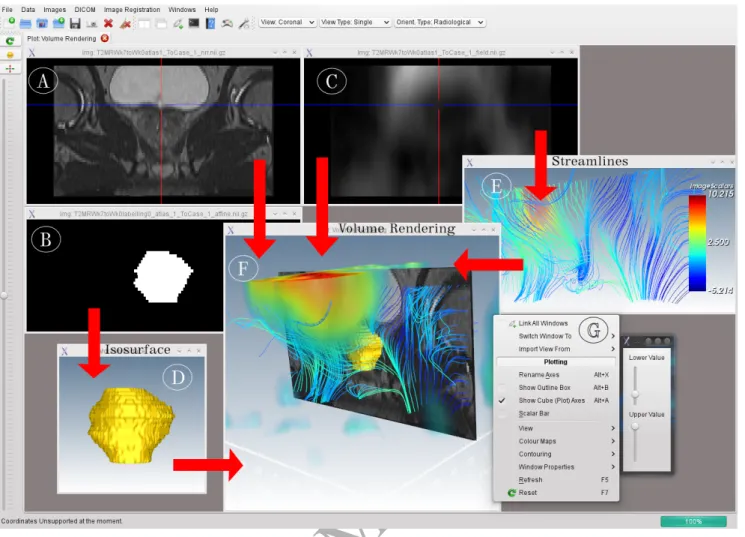Click the black console terminal icon
The height and width of the screenshot is (537, 745).
194,23
